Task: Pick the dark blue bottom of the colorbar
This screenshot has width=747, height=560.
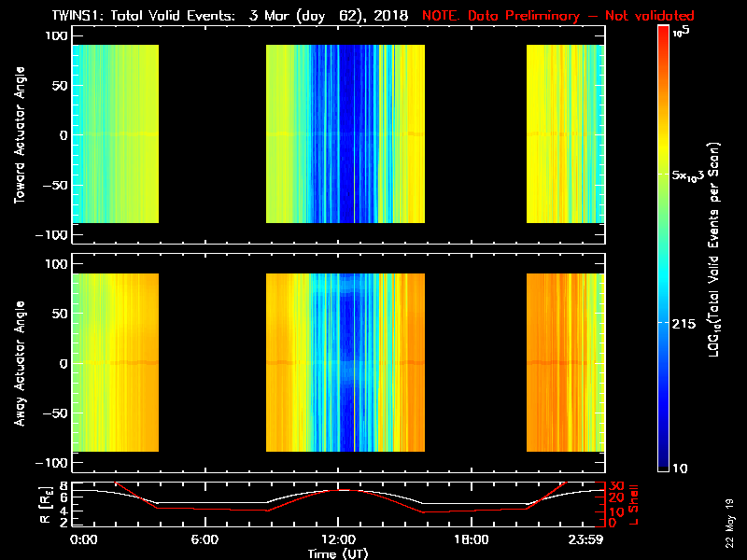Action: [x=664, y=466]
